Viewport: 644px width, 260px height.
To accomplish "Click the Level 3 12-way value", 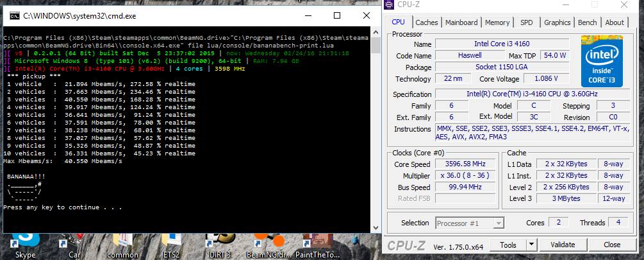I will 614,199.
